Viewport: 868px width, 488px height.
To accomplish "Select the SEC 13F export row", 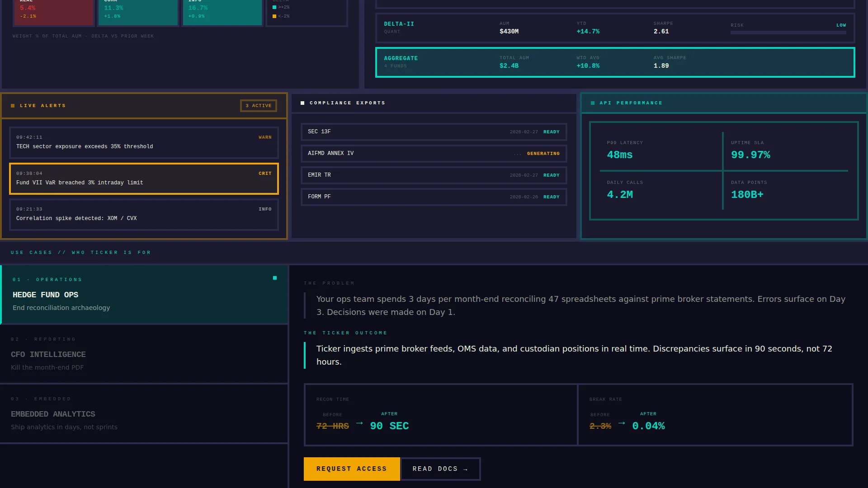I will 434,132.
